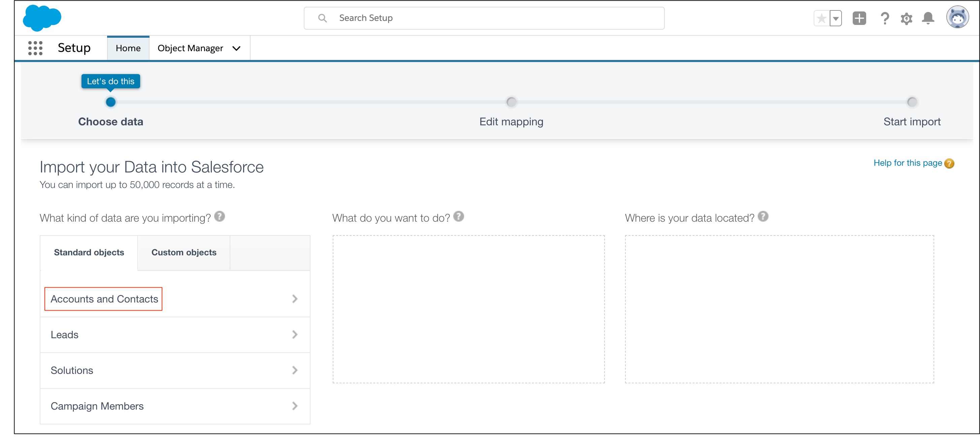Image resolution: width=980 pixels, height=448 pixels.
Task: Choose Accounts and Contacts
Action: click(x=104, y=299)
